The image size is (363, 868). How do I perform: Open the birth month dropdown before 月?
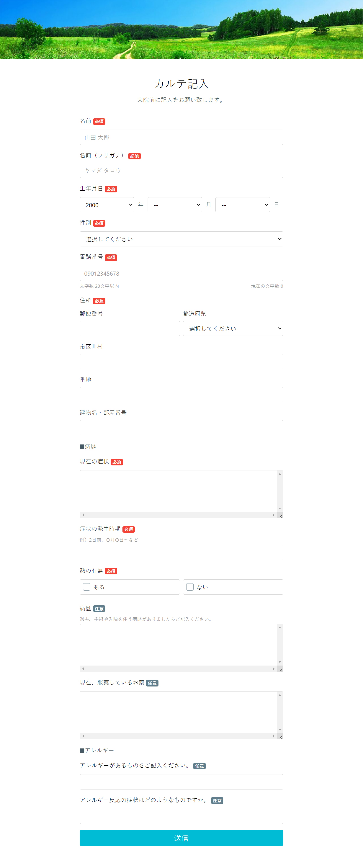(x=175, y=205)
